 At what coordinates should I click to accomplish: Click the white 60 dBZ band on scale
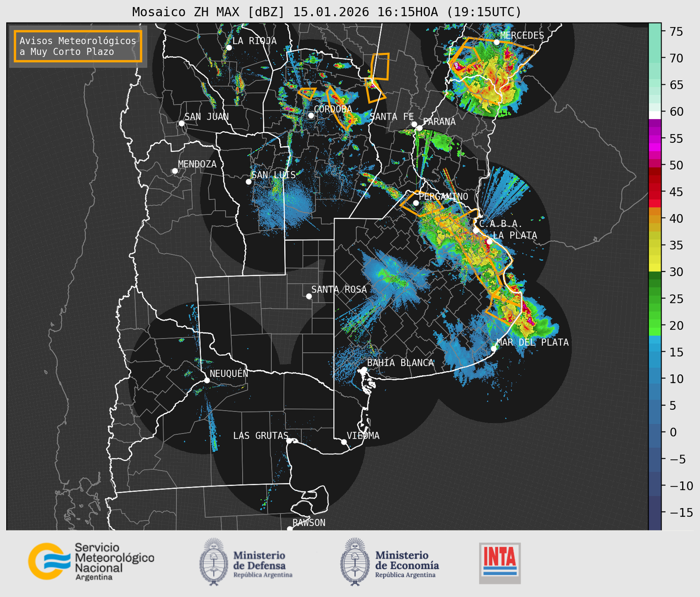[655, 115]
